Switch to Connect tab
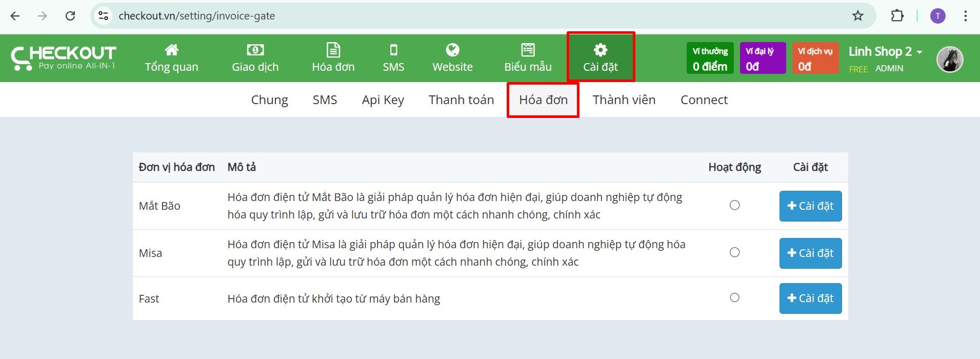The height and width of the screenshot is (359, 980). [x=704, y=100]
